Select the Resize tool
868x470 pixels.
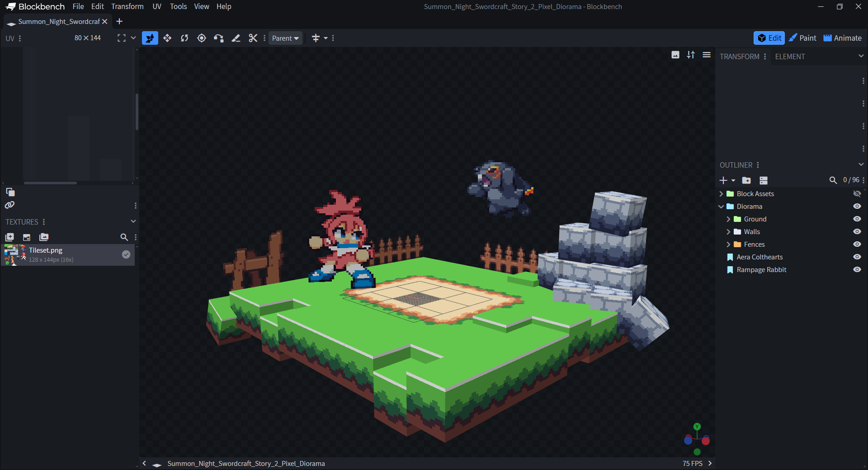167,38
